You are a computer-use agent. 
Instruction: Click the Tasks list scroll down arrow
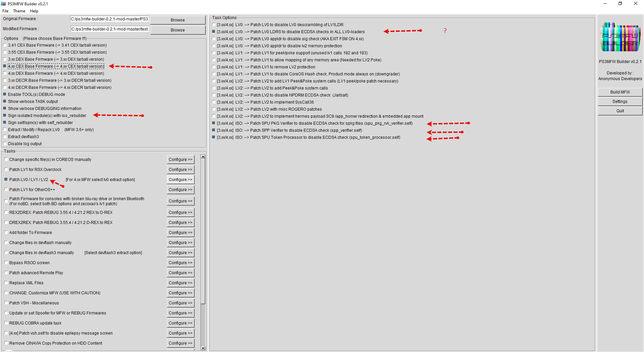click(x=203, y=348)
